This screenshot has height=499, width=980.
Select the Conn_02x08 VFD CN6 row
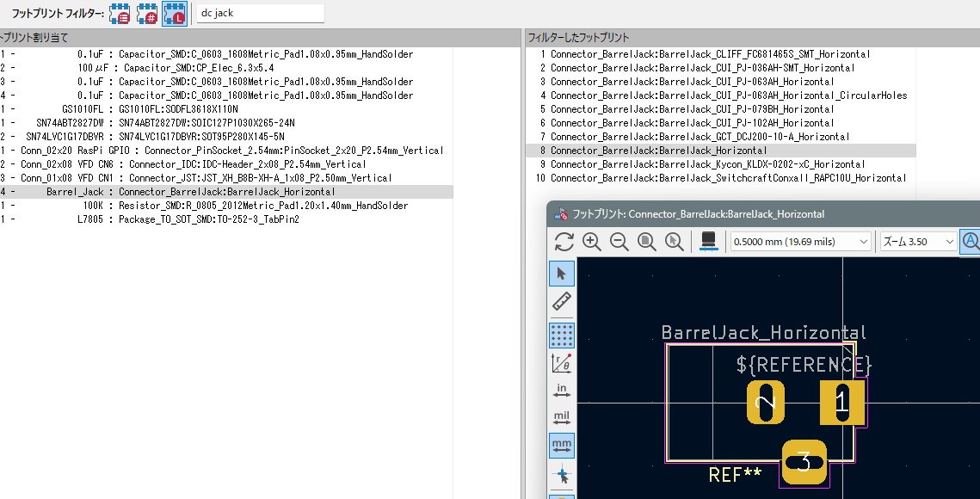click(226, 163)
